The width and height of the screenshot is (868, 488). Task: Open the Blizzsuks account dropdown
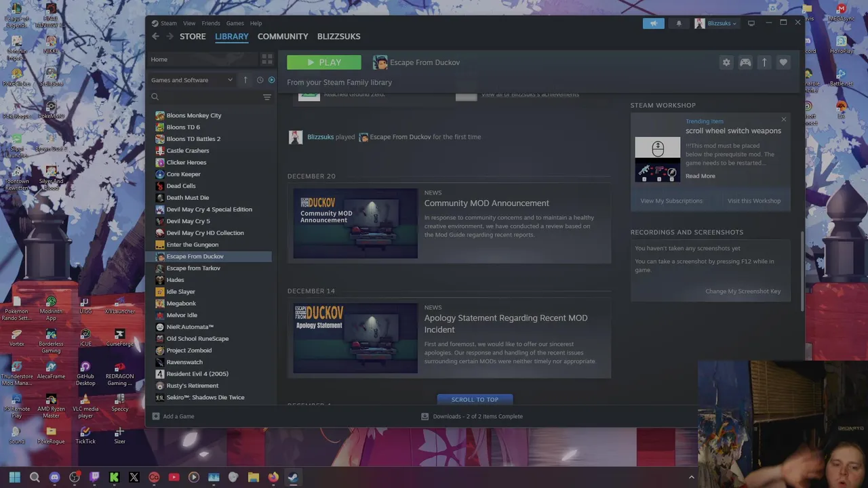(715, 23)
